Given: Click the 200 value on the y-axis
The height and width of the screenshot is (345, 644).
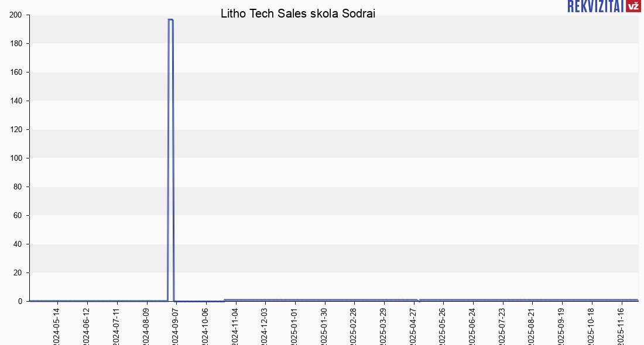Looking at the screenshot, I should (16, 15).
